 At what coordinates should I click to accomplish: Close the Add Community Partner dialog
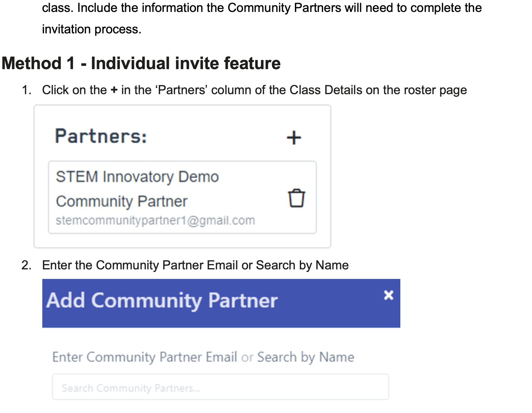(388, 295)
